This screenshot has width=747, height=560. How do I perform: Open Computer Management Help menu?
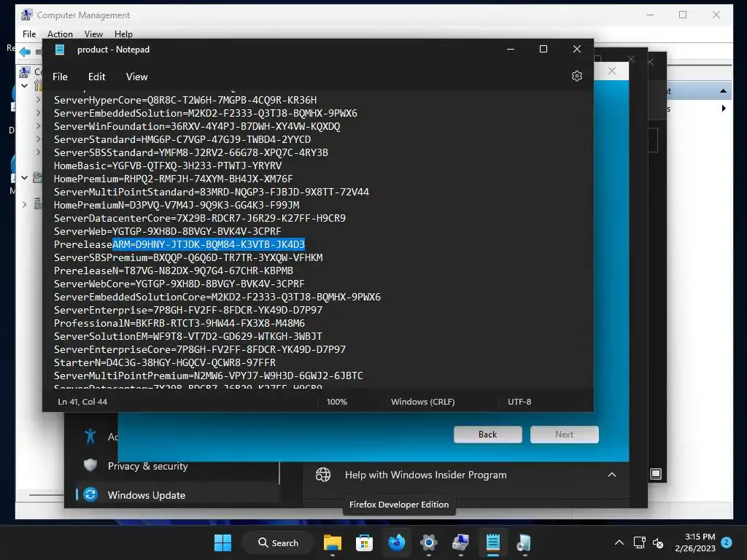(x=123, y=34)
